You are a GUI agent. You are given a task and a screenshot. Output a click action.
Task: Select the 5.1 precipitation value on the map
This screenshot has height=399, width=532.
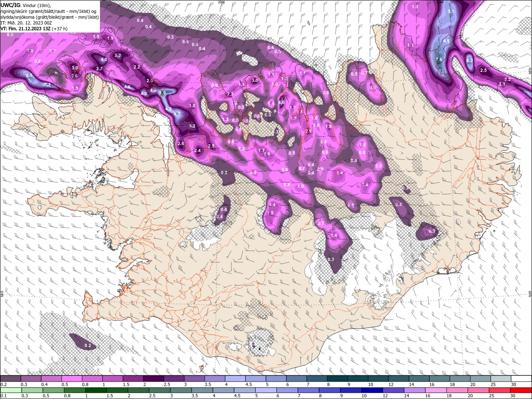click(x=451, y=11)
